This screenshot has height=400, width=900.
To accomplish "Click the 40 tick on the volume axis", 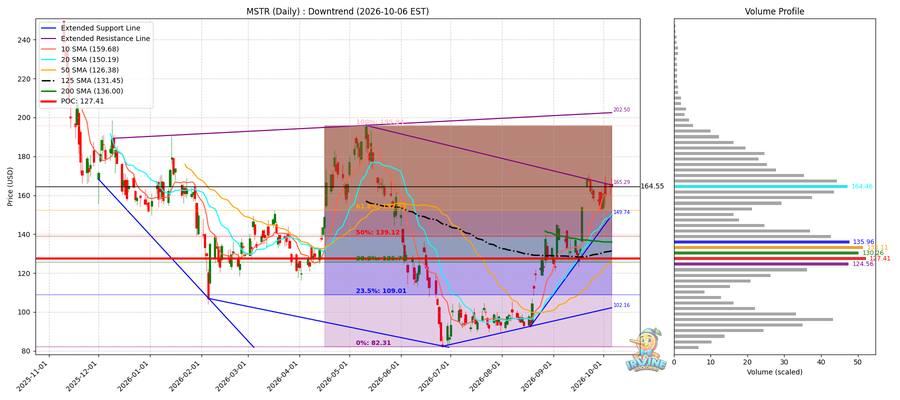I will pyautogui.click(x=821, y=362).
